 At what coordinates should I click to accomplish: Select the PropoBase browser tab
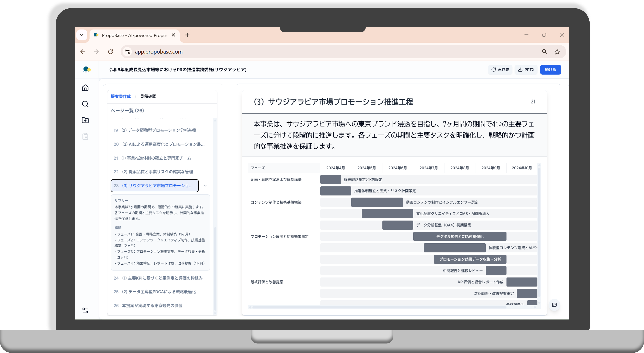[130, 35]
